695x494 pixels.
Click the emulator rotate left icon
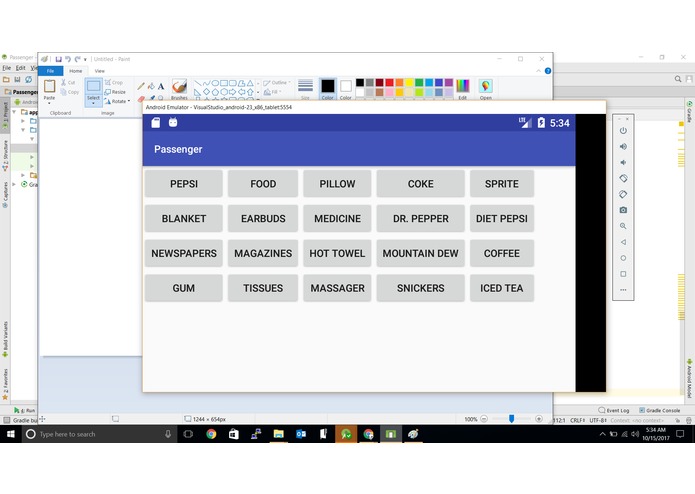623,179
